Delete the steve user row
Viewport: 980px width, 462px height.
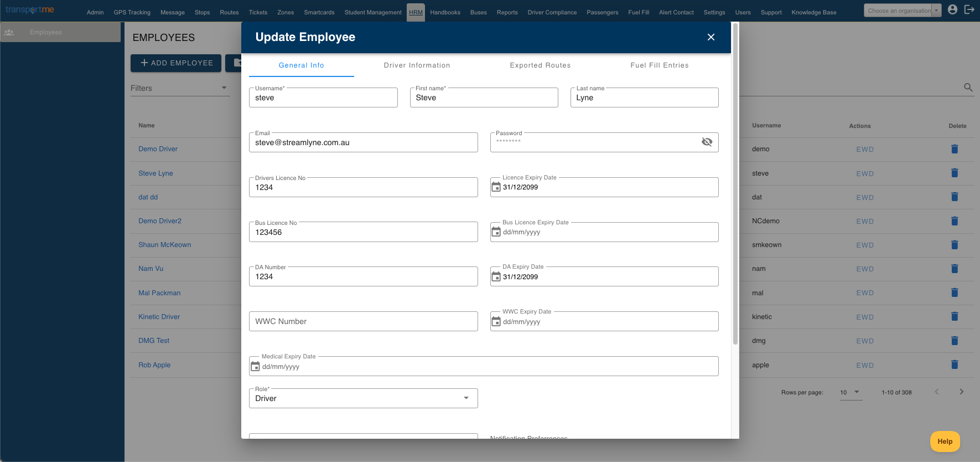pyautogui.click(x=955, y=173)
